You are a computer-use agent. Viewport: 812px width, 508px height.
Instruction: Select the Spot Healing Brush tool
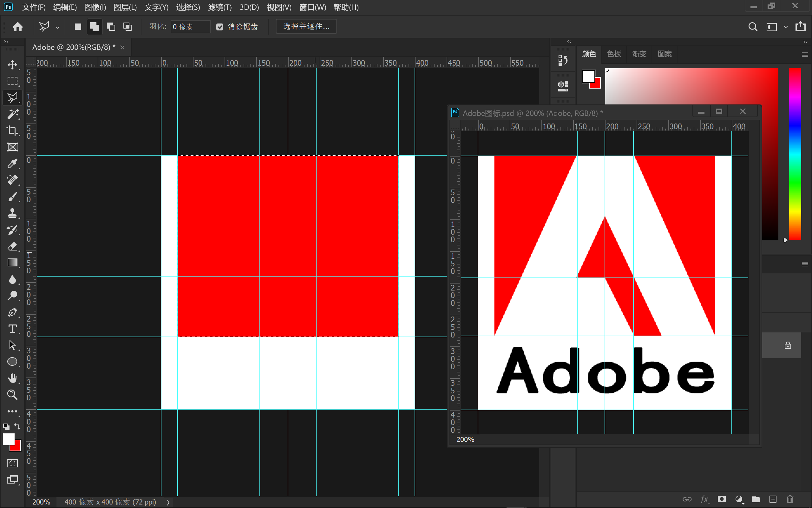pyautogui.click(x=12, y=180)
